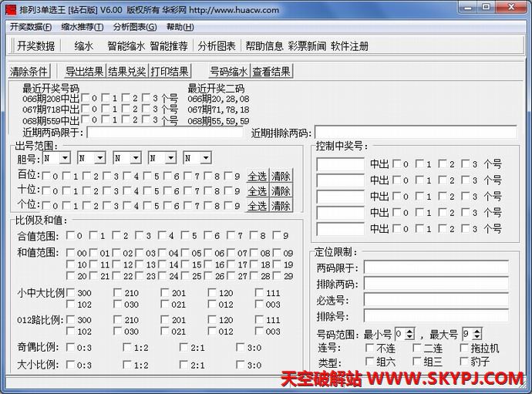532x394 pixels.
Task: Click the 导出结果 toolbar button
Action: (84, 72)
